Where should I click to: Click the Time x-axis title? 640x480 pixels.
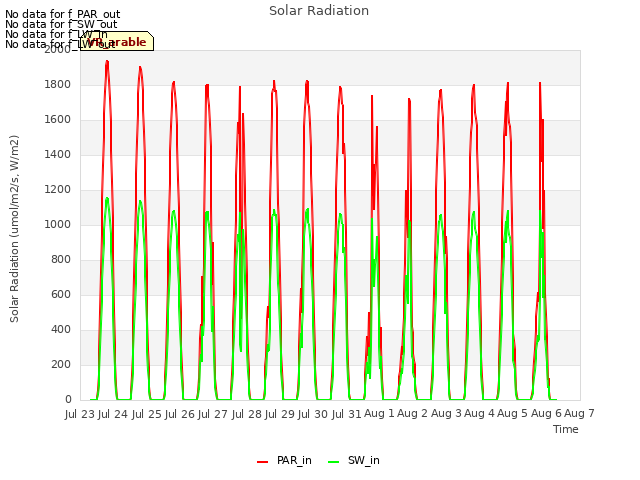tap(566, 429)
